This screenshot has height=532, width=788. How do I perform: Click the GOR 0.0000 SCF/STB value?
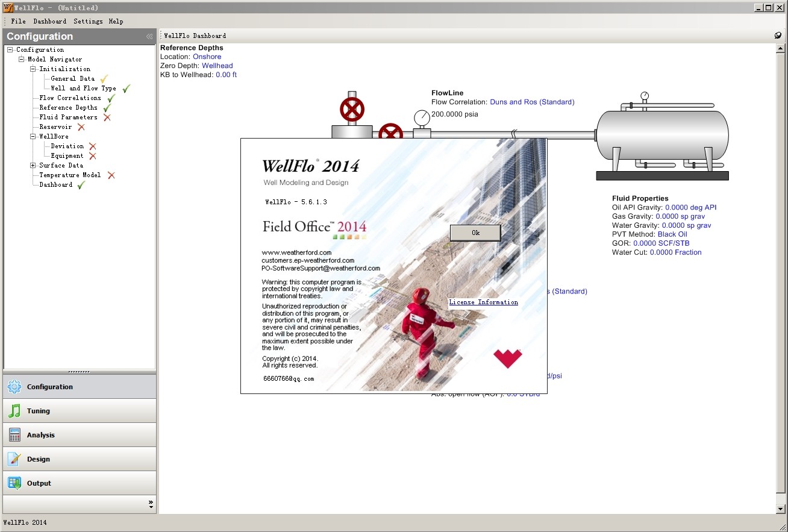click(x=661, y=243)
